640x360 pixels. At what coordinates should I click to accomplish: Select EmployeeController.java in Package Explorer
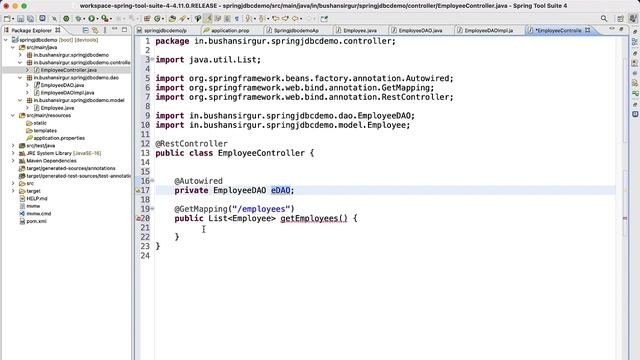pyautogui.click(x=69, y=70)
